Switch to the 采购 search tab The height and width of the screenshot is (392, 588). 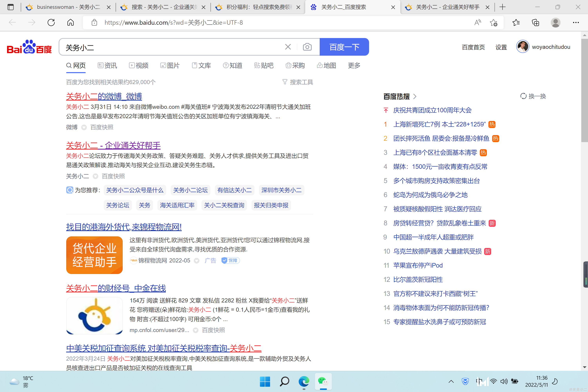click(295, 65)
